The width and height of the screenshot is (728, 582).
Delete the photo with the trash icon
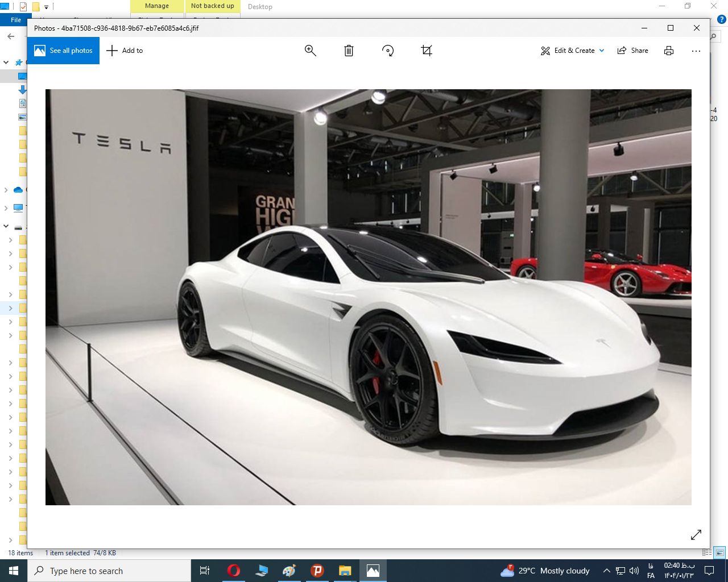349,51
